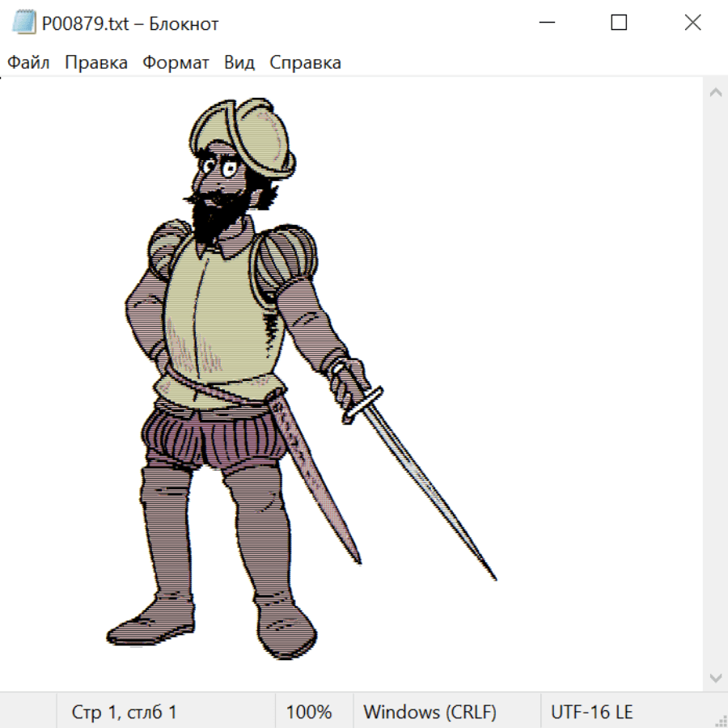Open the Правка menu
Image resolution: width=728 pixels, height=728 pixels.
click(96, 63)
